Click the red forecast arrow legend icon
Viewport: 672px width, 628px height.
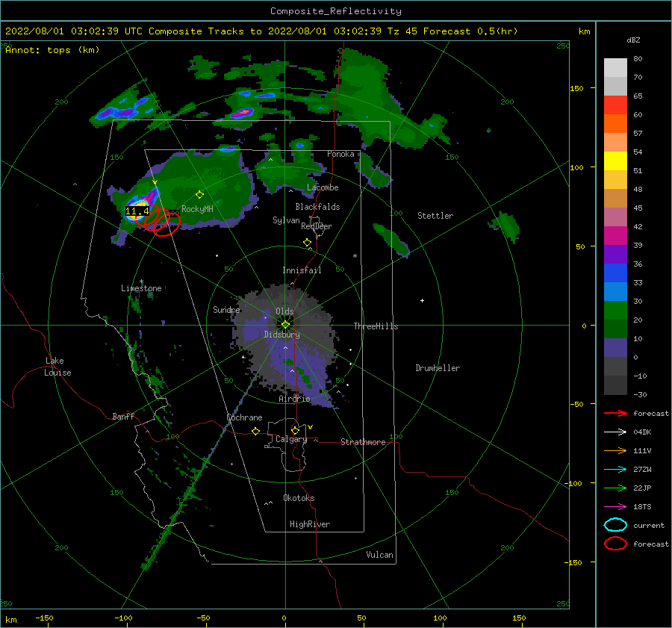coord(615,413)
